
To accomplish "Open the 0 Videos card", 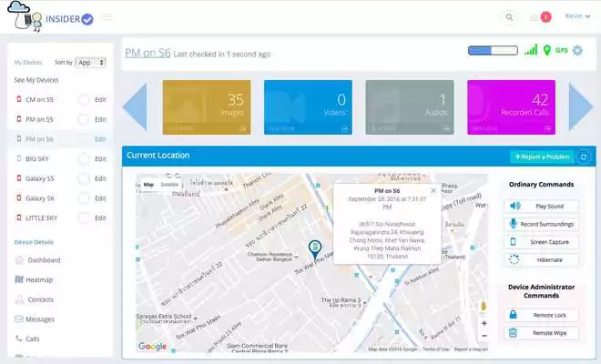I will click(x=308, y=107).
